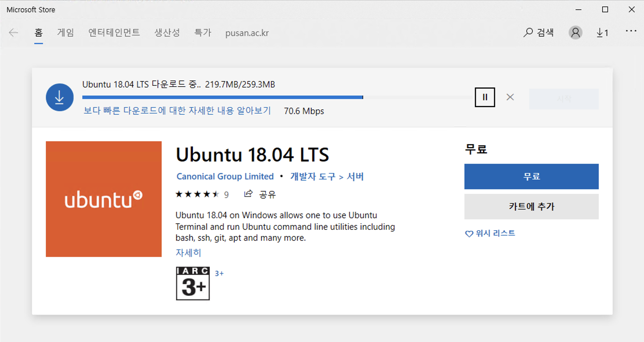The height and width of the screenshot is (342, 644).
Task: Open the three-dot more menu
Action: [631, 31]
